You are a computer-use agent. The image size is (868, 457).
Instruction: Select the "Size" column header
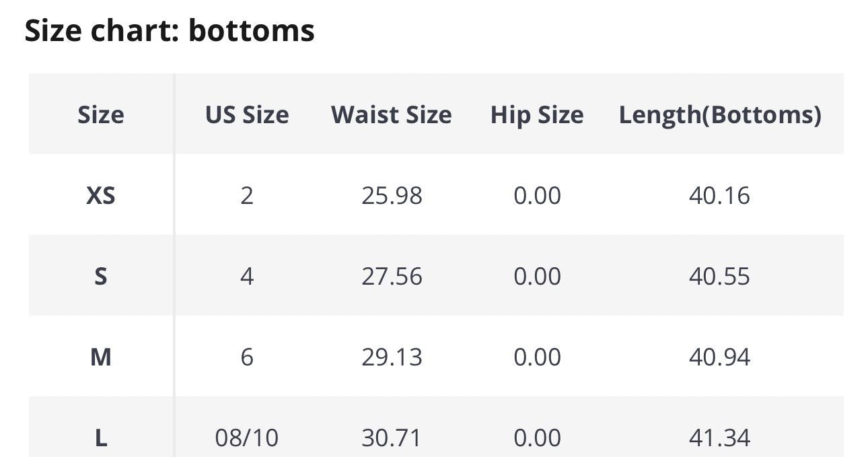[101, 114]
